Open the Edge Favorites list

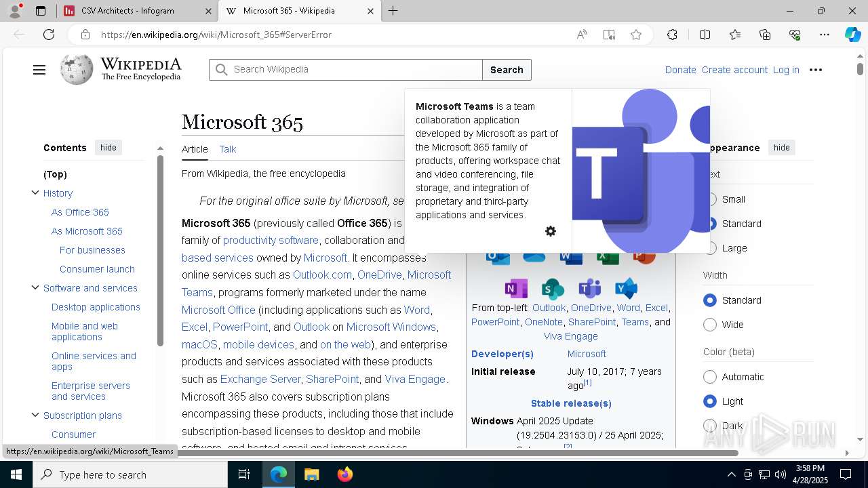click(735, 35)
